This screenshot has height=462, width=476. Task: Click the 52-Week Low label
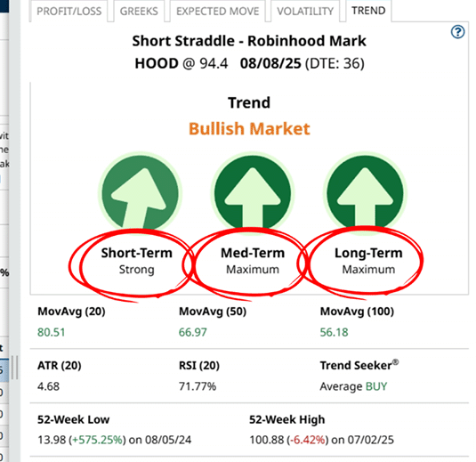pos(74,419)
